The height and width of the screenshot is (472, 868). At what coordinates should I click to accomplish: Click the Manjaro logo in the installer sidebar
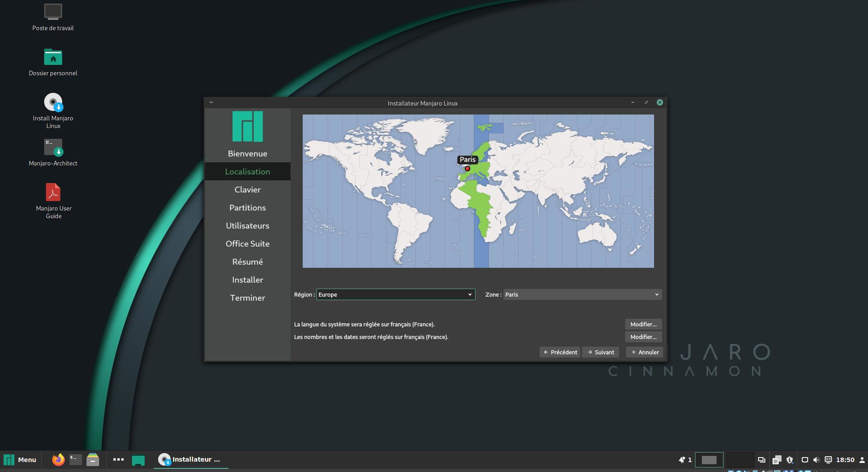click(247, 126)
